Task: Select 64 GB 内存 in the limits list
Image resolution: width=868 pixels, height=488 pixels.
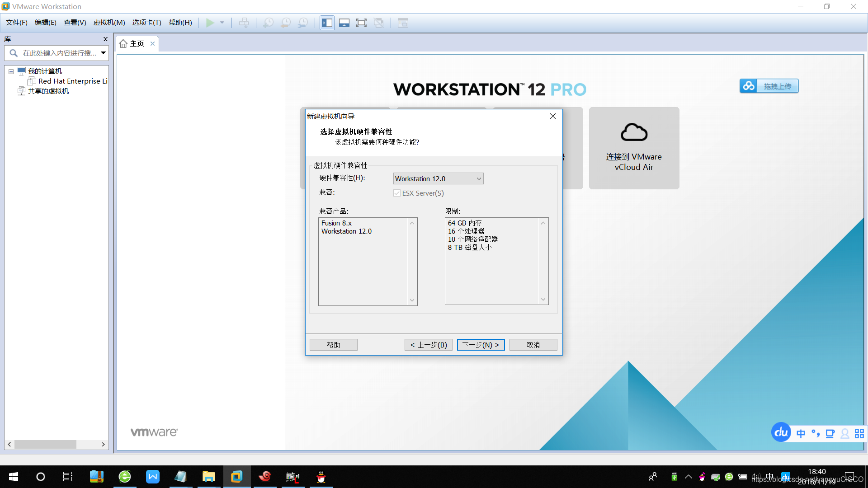Action: 465,223
